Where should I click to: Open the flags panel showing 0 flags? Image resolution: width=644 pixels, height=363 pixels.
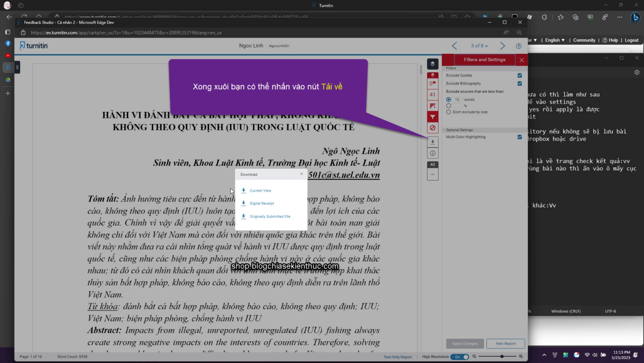[x=432, y=83]
